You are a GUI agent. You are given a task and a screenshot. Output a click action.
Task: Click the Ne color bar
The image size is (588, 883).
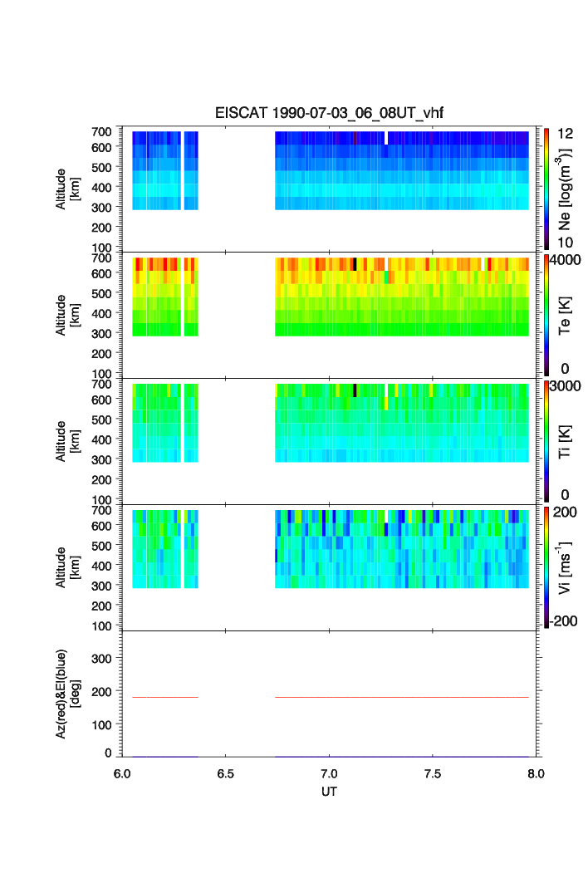pos(546,189)
